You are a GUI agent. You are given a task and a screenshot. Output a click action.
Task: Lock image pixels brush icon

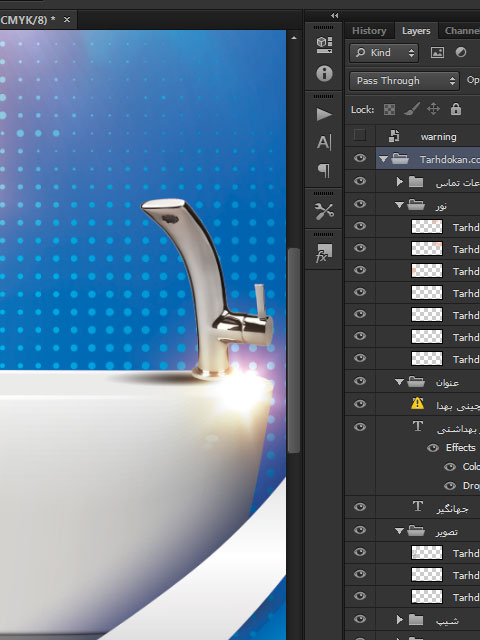(411, 109)
